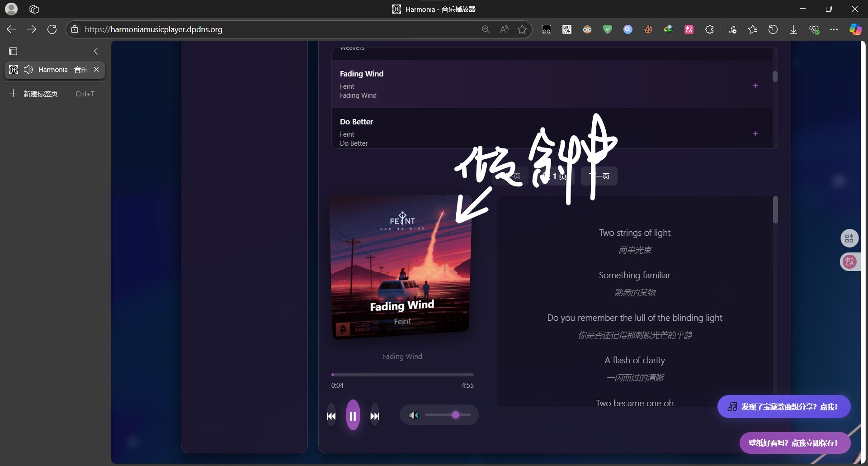The height and width of the screenshot is (466, 868).
Task: Select the Do Better song row
Action: click(x=552, y=128)
